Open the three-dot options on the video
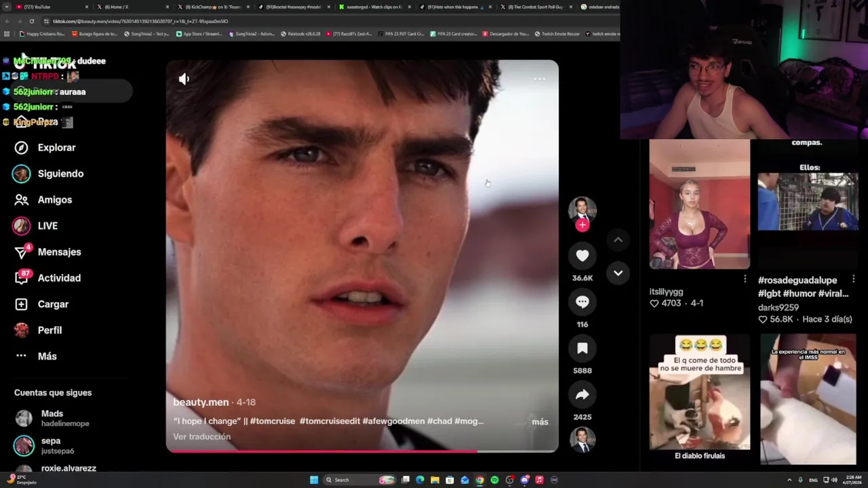 [540, 79]
